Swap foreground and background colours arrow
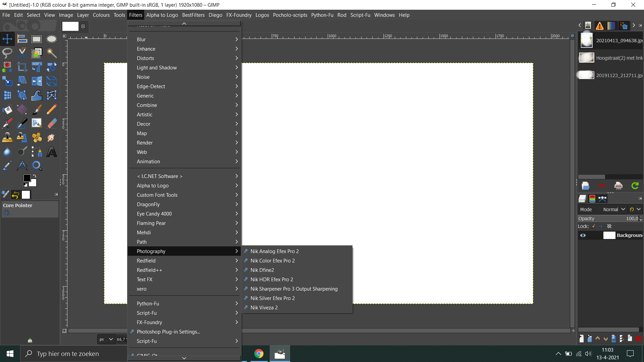644x362 pixels. pos(34,176)
